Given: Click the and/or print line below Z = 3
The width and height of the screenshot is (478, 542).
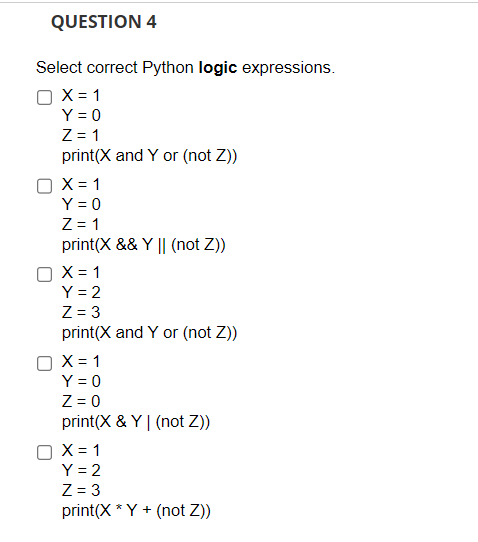Looking at the screenshot, I should pyautogui.click(x=150, y=333).
